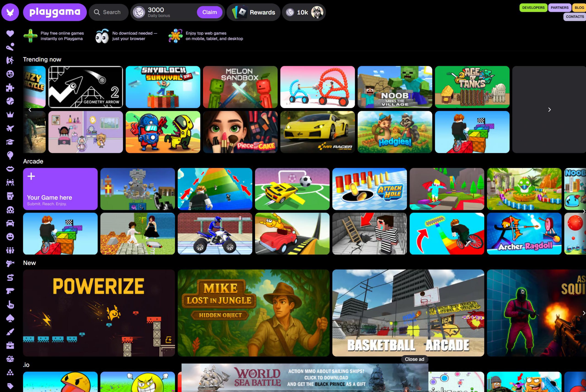Select the pistol shooter category icon
The image size is (586, 392).
point(10,291)
